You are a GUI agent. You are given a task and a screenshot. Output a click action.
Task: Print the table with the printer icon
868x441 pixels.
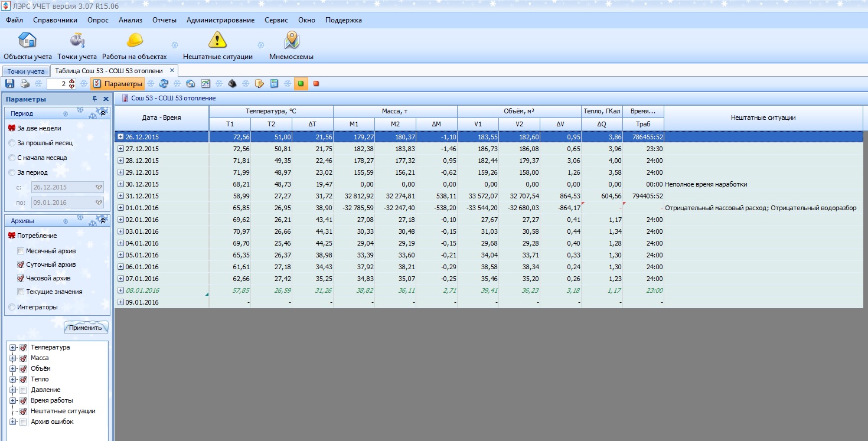point(25,84)
